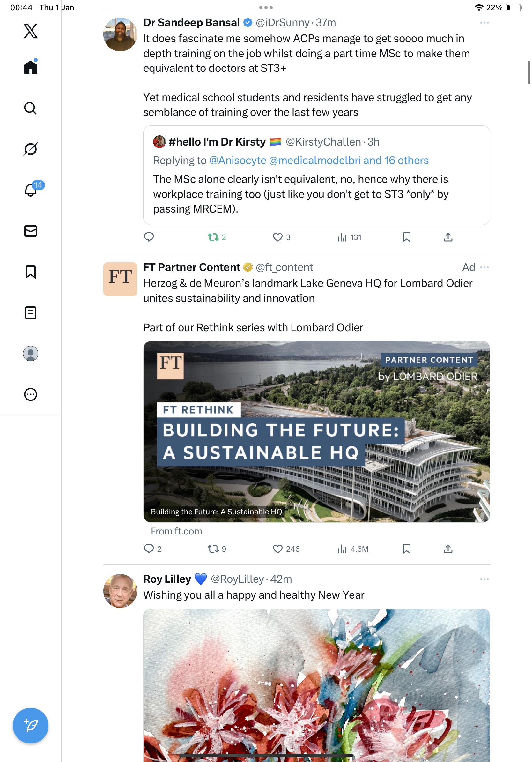Image resolution: width=532 pixels, height=762 pixels.
Task: Open @Anisocyte mention link
Action: click(238, 161)
